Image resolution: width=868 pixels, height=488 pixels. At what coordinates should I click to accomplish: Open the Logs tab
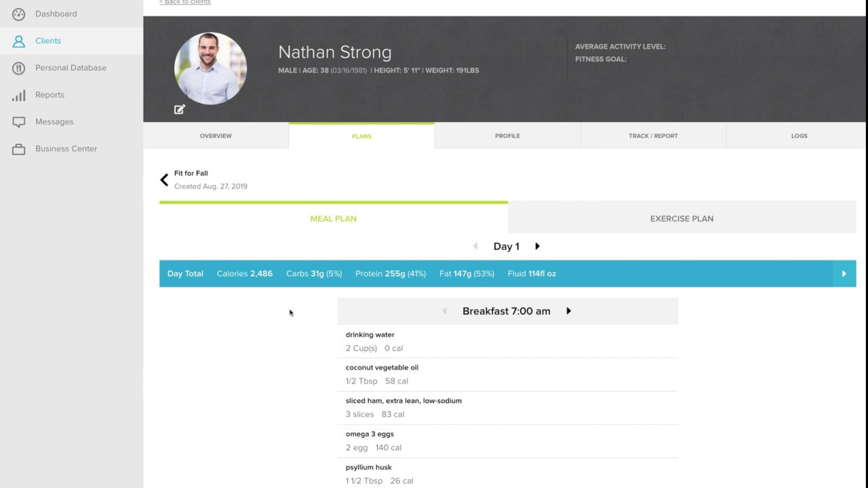click(x=799, y=136)
